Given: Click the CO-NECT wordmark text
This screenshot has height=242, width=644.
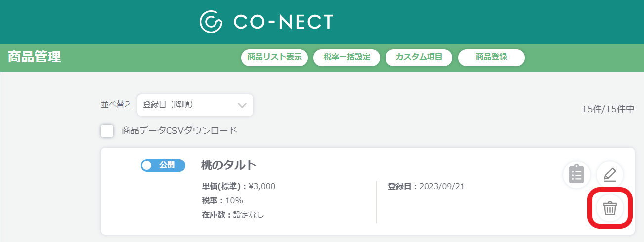Looking at the screenshot, I should point(283,22).
